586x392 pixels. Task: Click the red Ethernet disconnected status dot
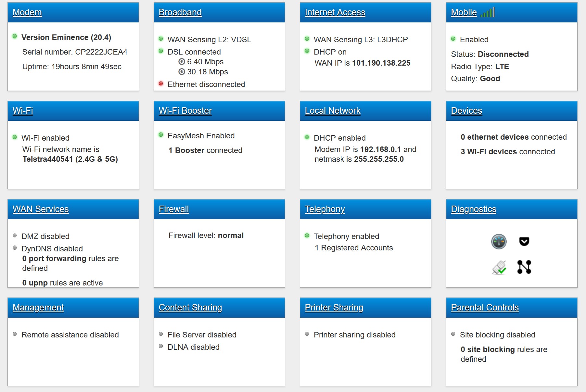(161, 84)
